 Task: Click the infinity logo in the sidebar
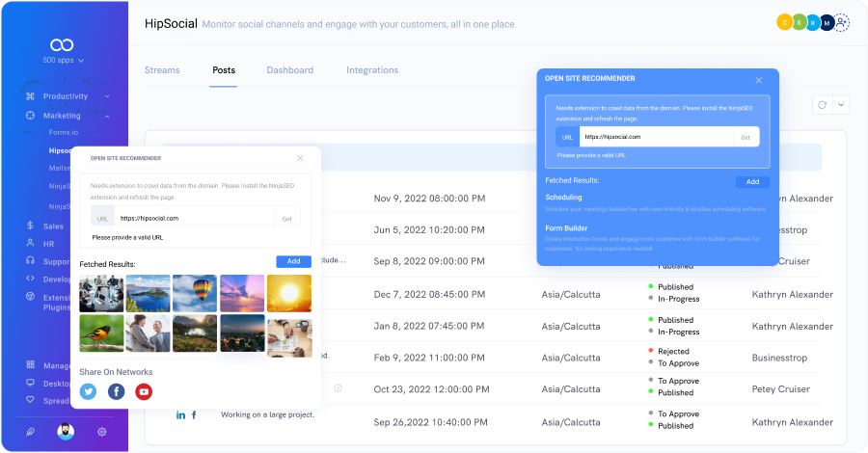point(63,44)
